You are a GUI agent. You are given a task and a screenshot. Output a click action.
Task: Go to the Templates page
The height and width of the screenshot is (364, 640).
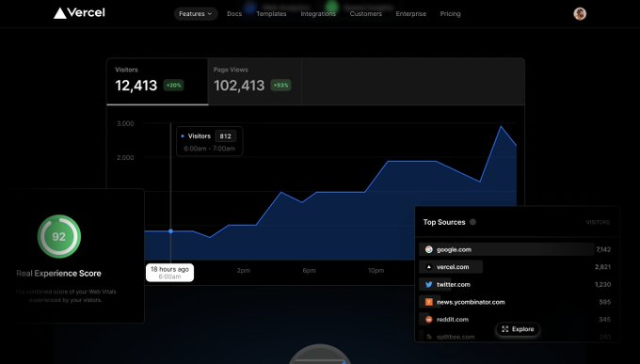click(271, 14)
